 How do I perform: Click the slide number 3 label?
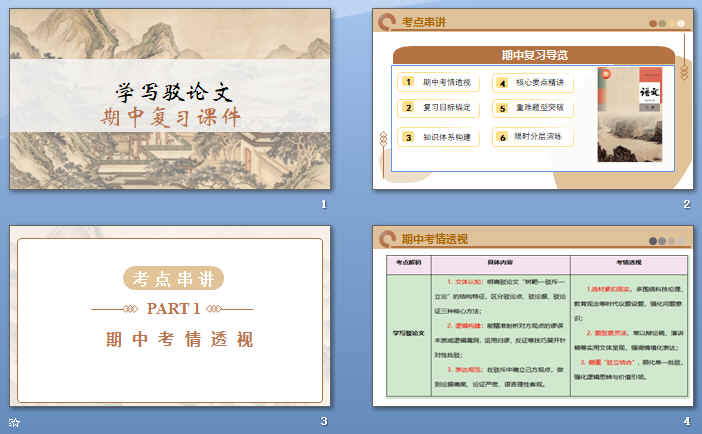pos(324,421)
